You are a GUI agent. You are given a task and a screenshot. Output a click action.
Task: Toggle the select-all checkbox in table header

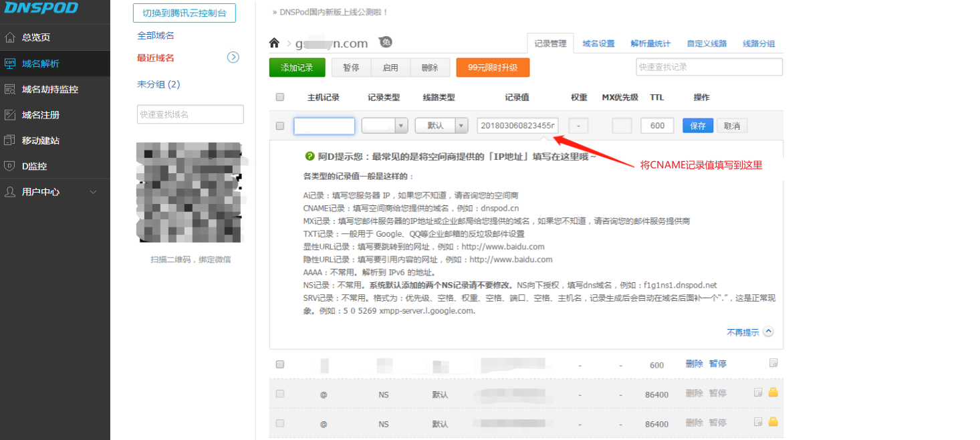(x=280, y=97)
